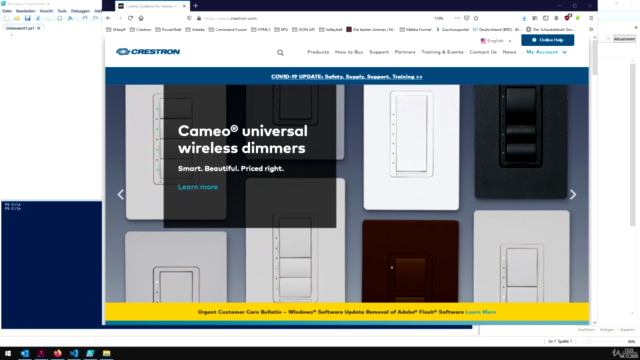Click the Cut scissors icon in PowerShell ISE
This screenshot has width=640, height=360.
38,18
